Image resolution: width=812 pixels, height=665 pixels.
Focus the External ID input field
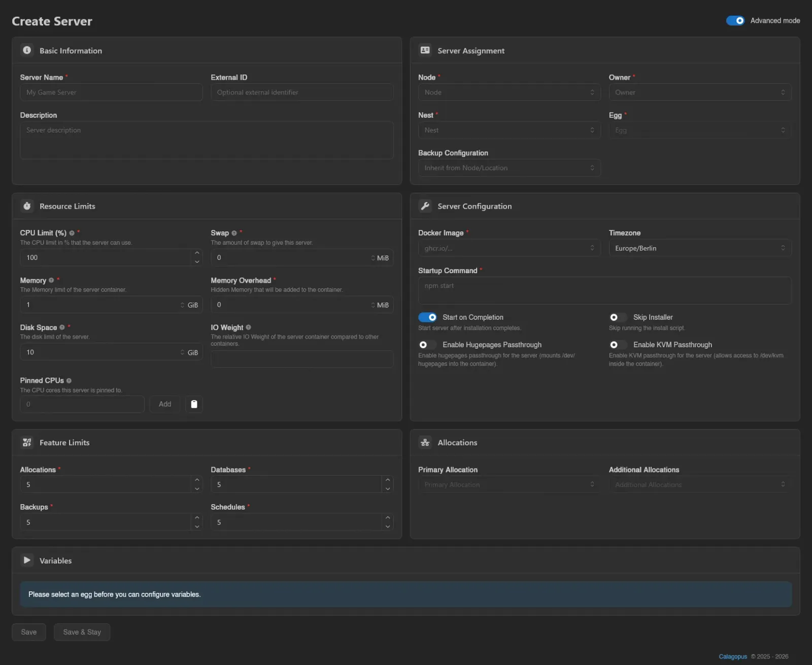pyautogui.click(x=302, y=92)
